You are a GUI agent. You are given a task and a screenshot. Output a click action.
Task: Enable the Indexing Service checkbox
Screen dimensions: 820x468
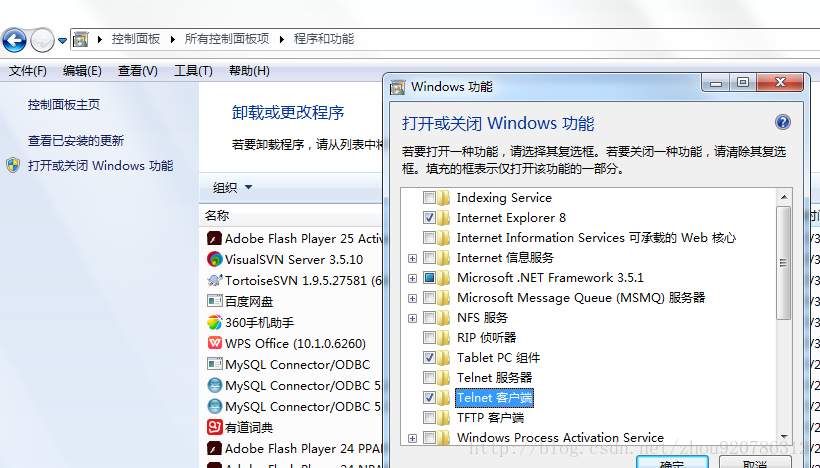pyautogui.click(x=429, y=198)
